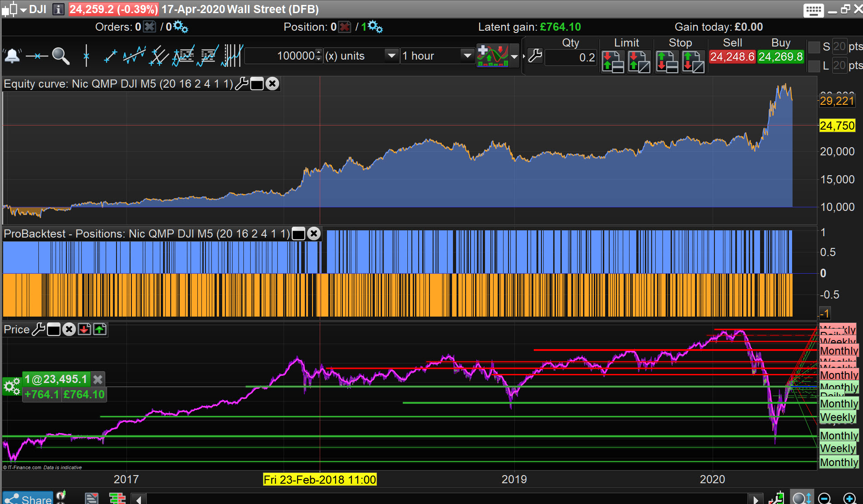Select the horizontal line drawing tool
The width and height of the screenshot is (863, 504).
(x=37, y=56)
